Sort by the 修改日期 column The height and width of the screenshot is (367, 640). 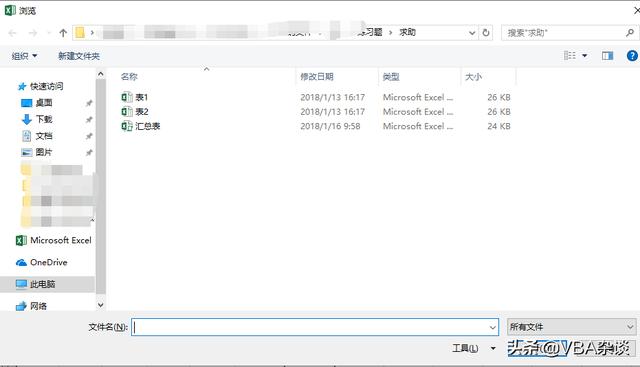tap(317, 76)
